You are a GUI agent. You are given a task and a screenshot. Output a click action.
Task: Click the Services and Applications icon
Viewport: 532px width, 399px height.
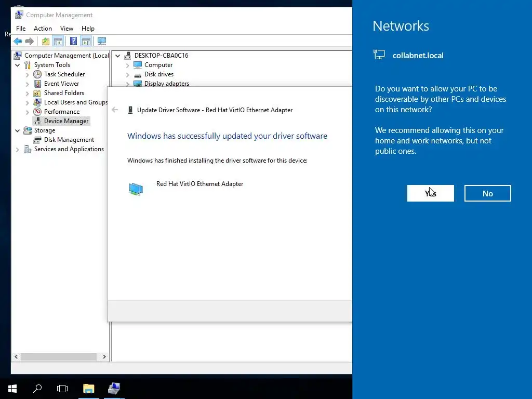pos(28,149)
